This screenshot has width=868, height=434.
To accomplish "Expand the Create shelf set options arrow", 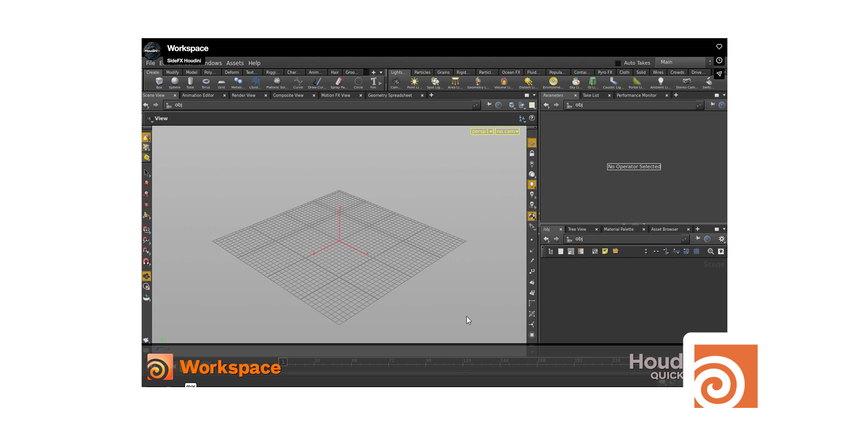I will click(x=381, y=72).
